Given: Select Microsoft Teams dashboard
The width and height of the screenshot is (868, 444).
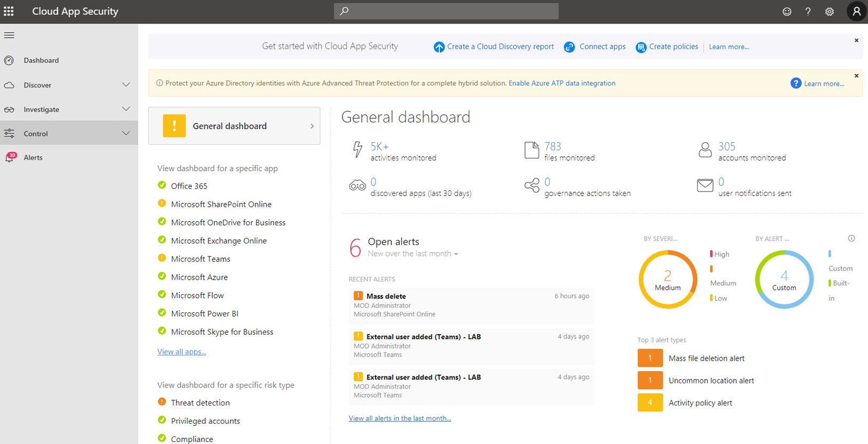Looking at the screenshot, I should (200, 259).
